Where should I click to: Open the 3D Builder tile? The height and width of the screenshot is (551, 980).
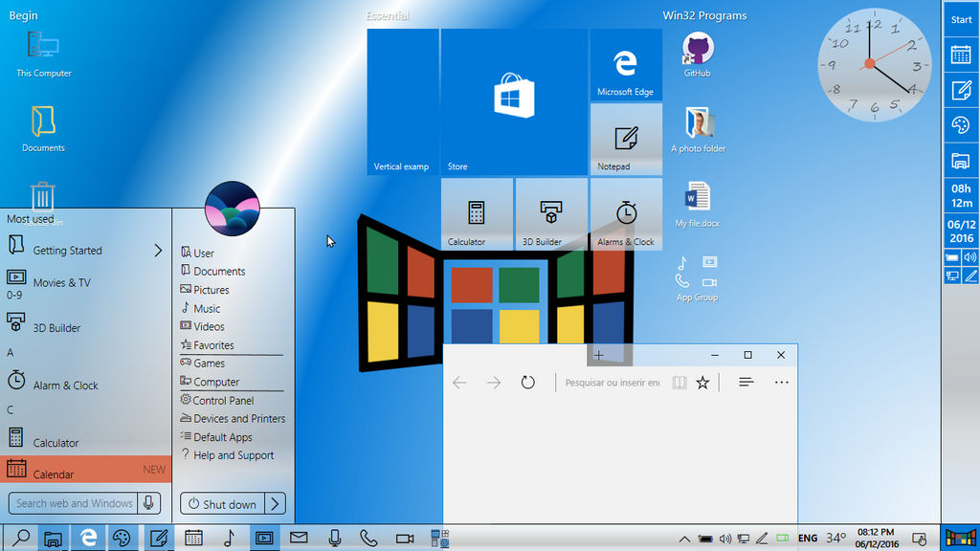(x=550, y=214)
